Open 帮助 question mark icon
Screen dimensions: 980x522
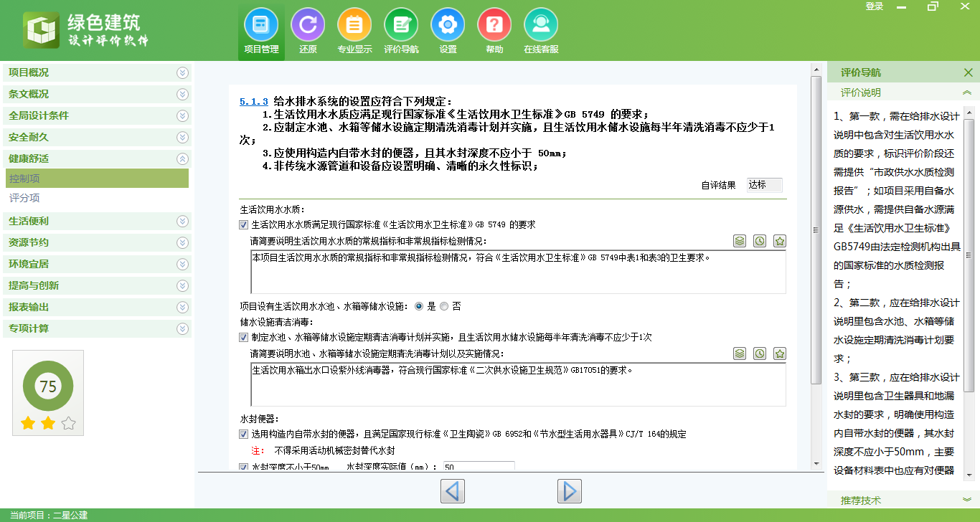(494, 31)
